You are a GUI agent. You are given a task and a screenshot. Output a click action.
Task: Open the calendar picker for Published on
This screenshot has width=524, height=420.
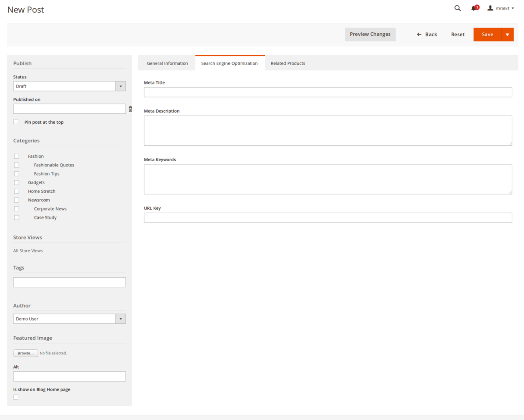pyautogui.click(x=130, y=109)
